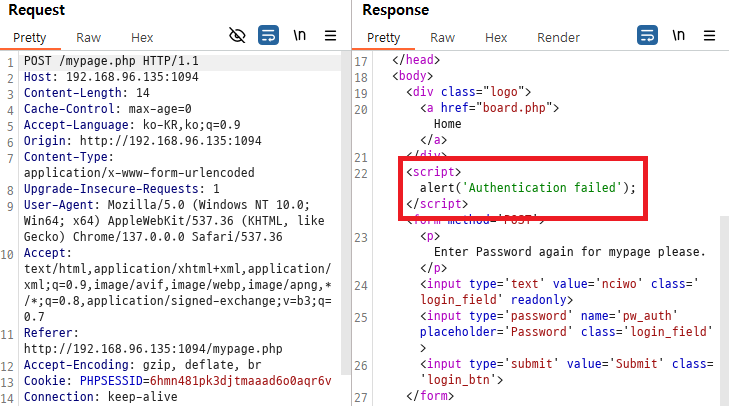Click the alert('Authentication failed') line
729x406 pixels.
tap(528, 188)
